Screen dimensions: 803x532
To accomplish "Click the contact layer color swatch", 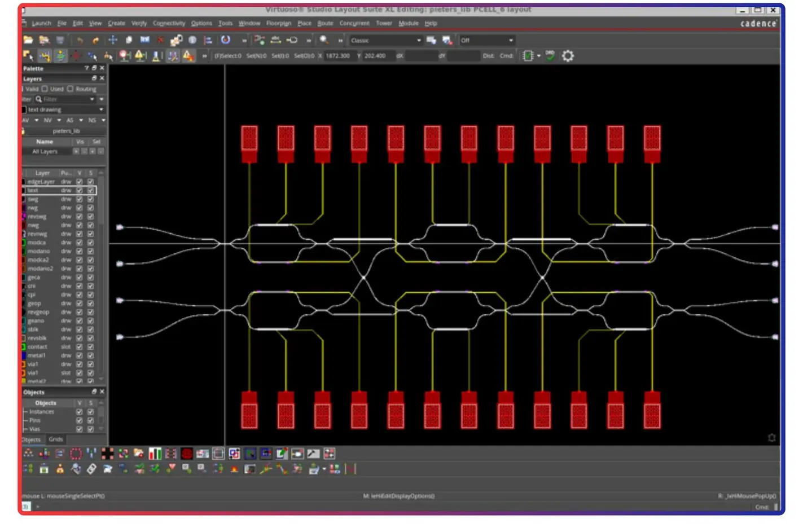I will pos(24,347).
